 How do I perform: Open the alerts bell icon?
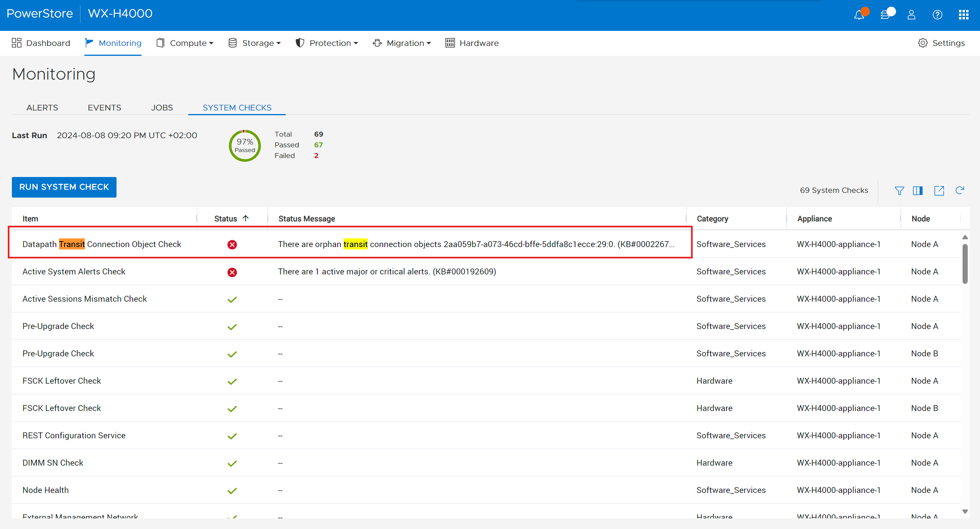[859, 15]
